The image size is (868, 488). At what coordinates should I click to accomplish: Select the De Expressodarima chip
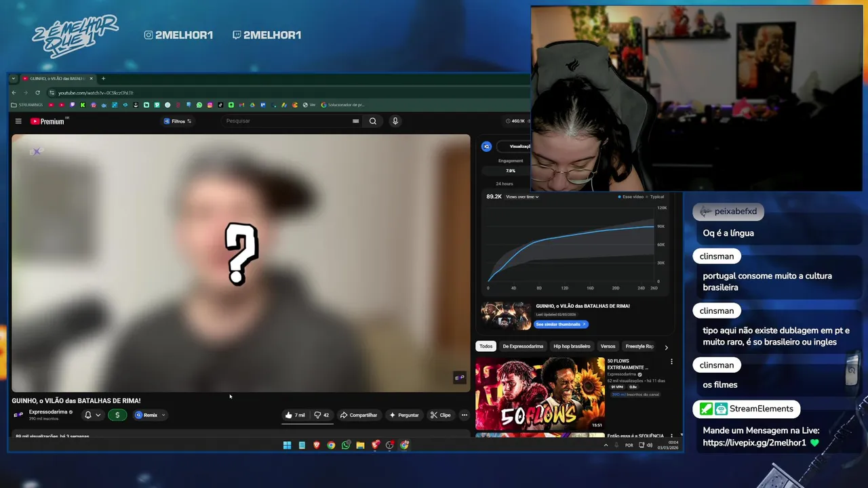(x=523, y=346)
